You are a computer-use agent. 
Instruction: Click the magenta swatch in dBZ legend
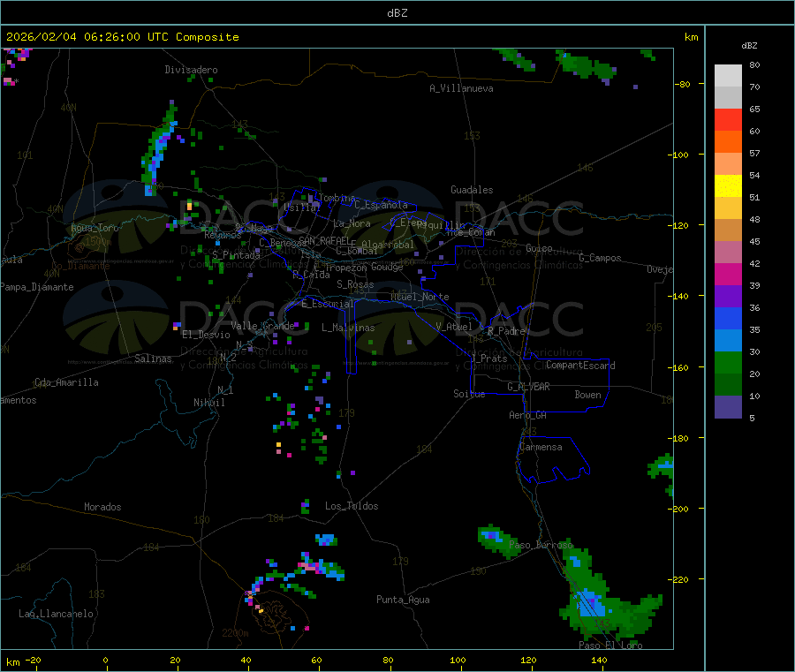728,274
